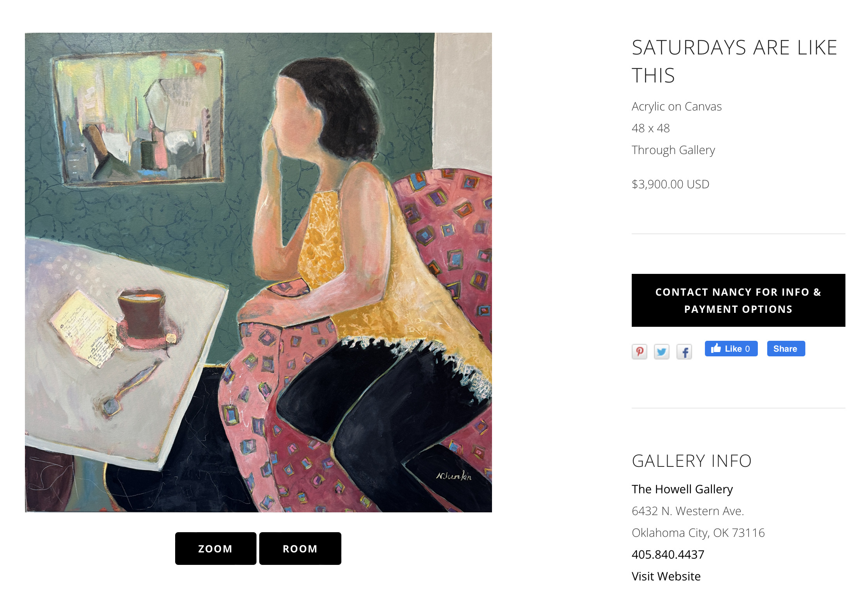The width and height of the screenshot is (868, 603).
Task: Click the ROOM preview button
Action: pyautogui.click(x=300, y=548)
